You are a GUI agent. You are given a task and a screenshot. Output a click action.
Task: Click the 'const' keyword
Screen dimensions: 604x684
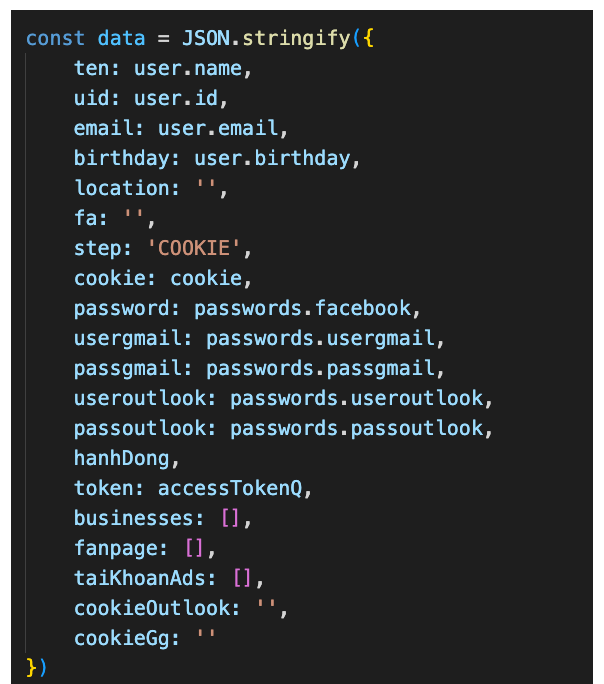point(55,38)
